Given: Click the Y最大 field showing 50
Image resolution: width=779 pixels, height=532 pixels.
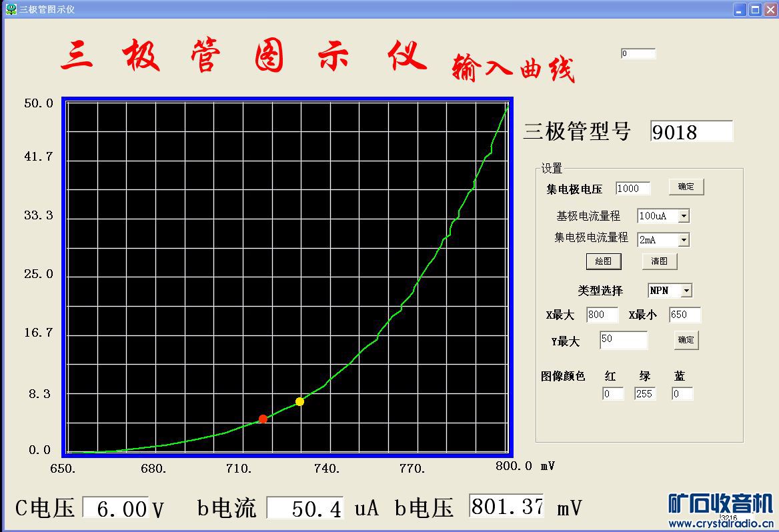Looking at the screenshot, I should coord(624,340).
